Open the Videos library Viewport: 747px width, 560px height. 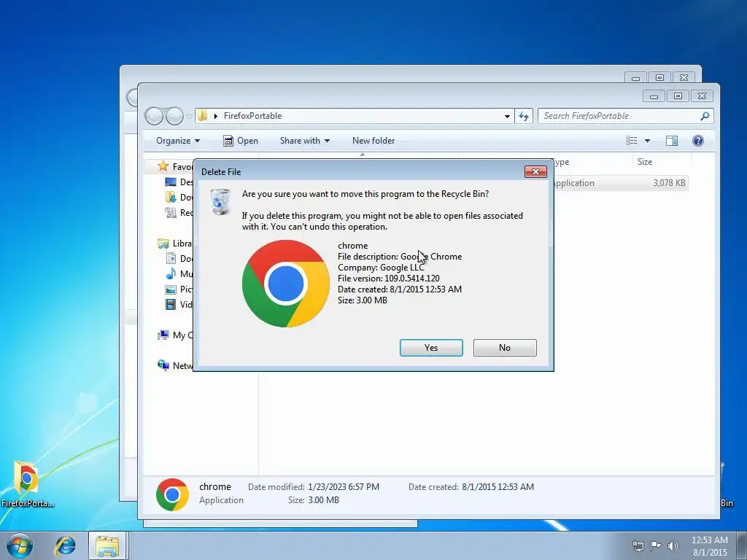[x=179, y=304]
